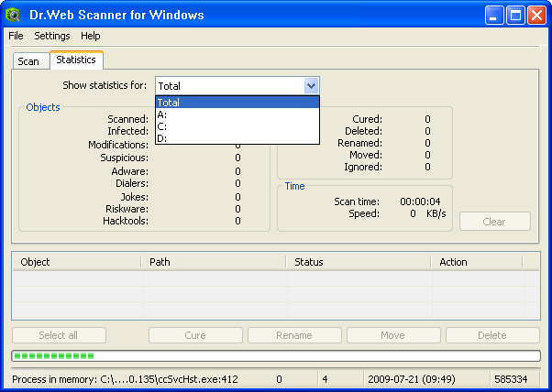
Task: Click the Hacktools label
Action: (x=126, y=221)
